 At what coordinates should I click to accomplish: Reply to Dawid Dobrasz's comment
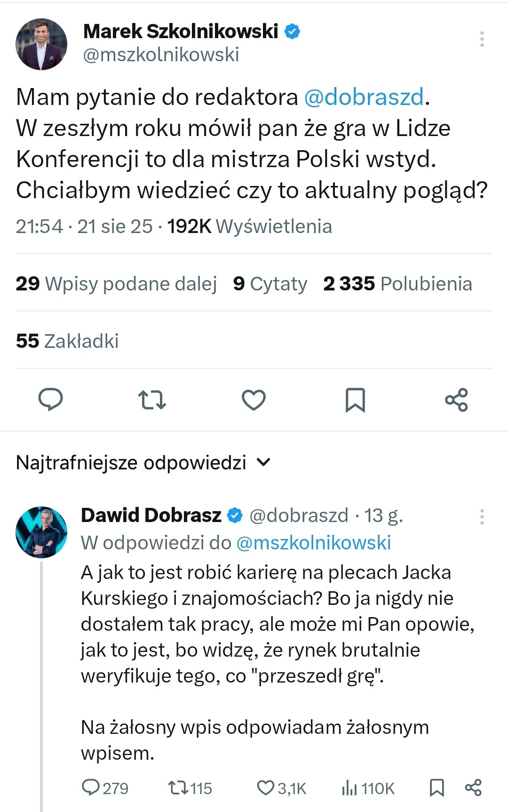pos(90,788)
